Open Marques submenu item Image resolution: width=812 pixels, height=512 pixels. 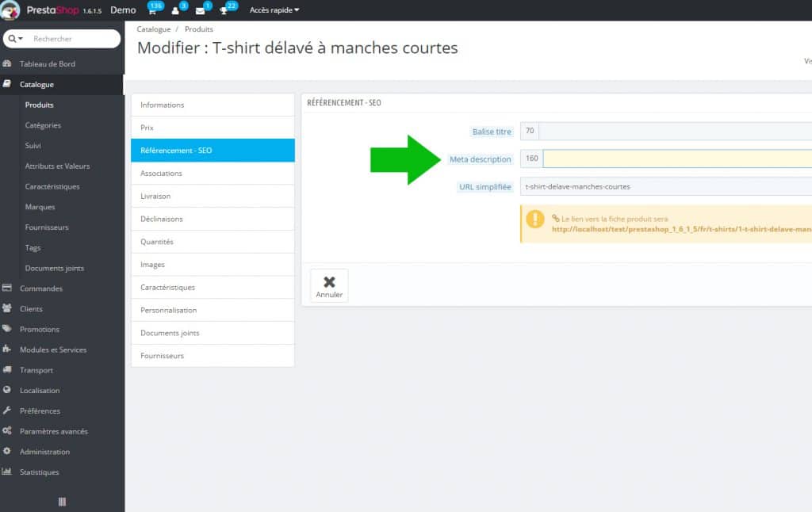pos(40,207)
